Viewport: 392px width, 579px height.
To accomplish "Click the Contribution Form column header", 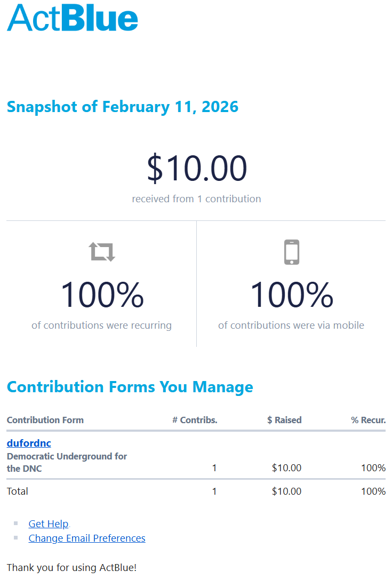I will 45,420.
